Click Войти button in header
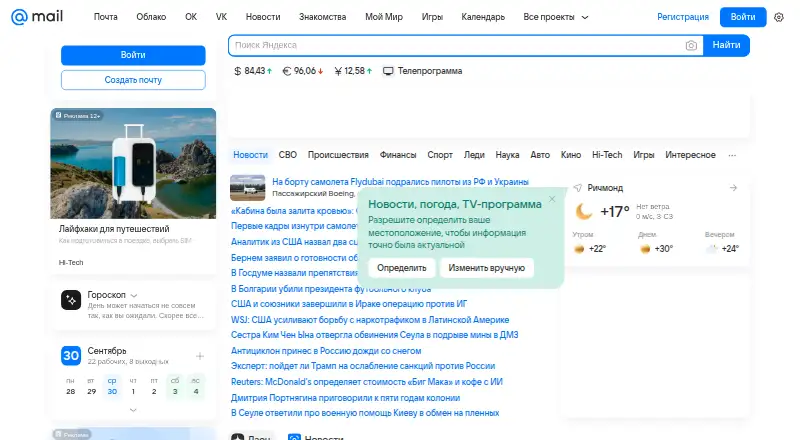 (743, 17)
